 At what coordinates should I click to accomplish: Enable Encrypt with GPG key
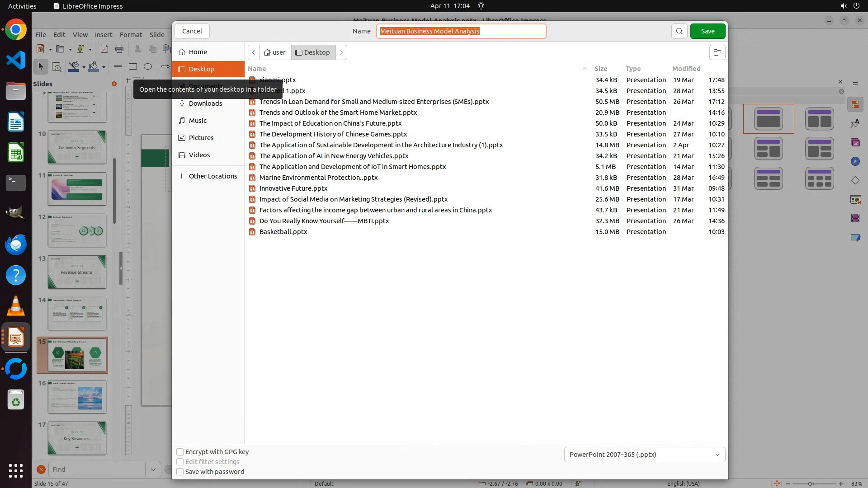180,452
